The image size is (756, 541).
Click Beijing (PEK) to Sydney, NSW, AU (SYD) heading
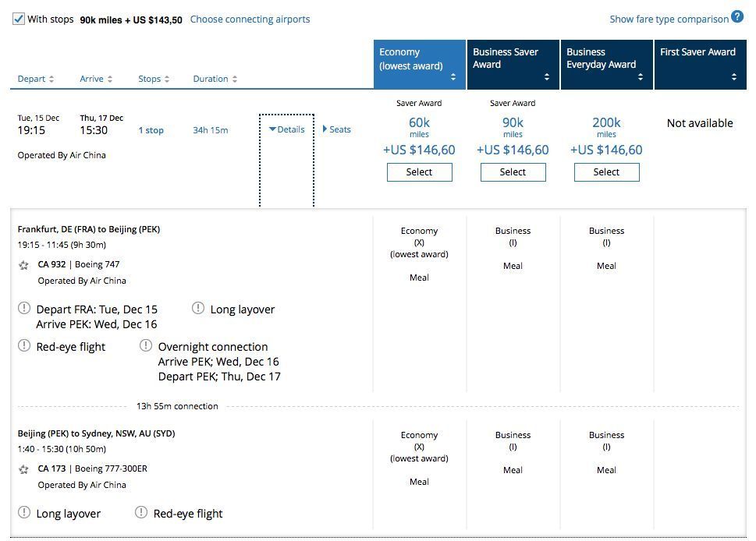[97, 433]
